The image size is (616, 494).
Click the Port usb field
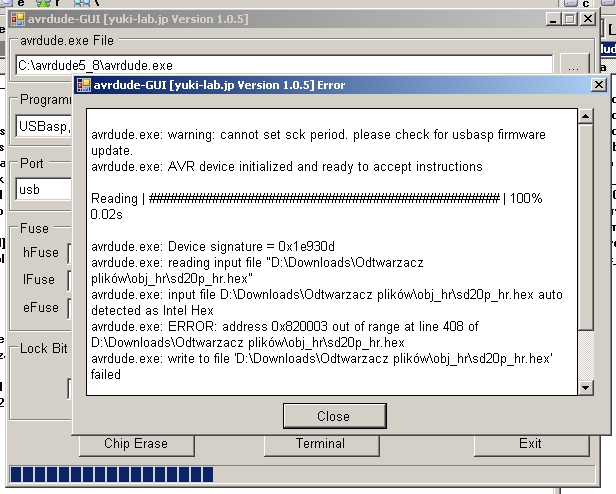[44, 189]
